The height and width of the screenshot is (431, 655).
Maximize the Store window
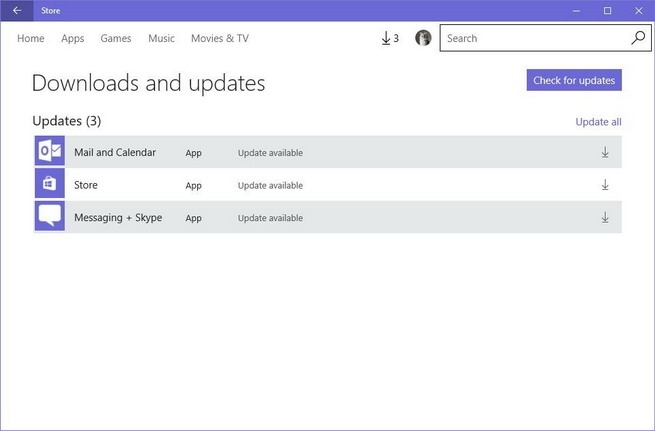607,10
